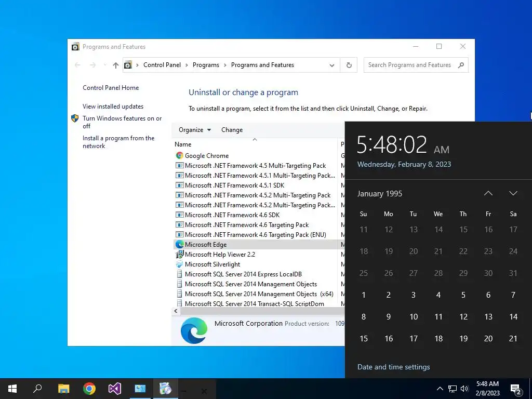Open the Organize dropdown menu
This screenshot has width=532, height=399.
195,129
